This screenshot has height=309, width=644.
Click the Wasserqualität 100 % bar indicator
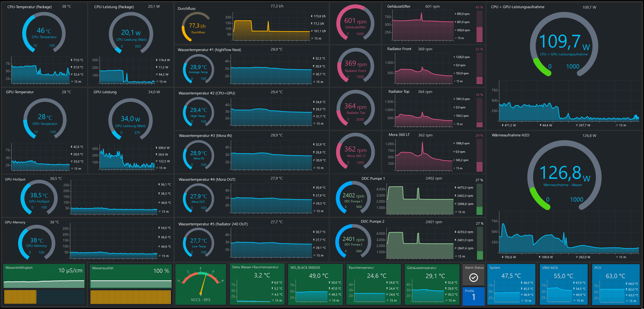(x=131, y=297)
